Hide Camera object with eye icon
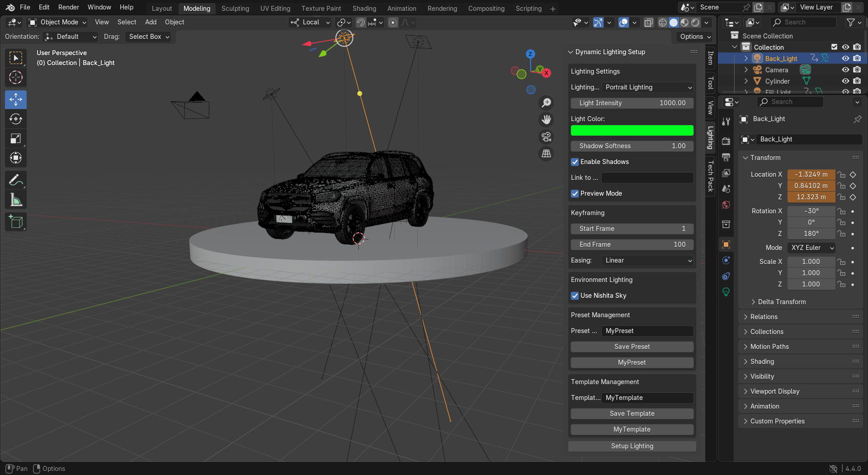Image resolution: width=868 pixels, height=475 pixels. [845, 70]
